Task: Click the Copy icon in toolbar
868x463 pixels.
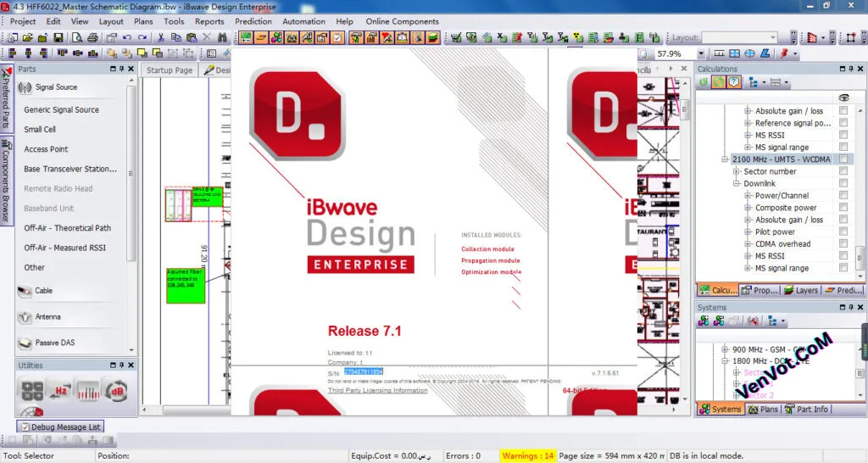Action: click(176, 37)
